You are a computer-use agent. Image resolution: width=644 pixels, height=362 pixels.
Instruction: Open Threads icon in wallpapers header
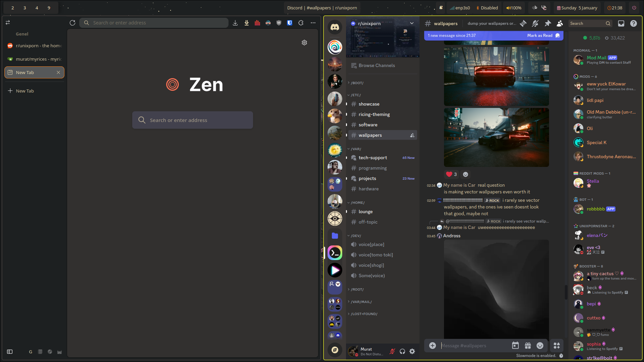(523, 23)
